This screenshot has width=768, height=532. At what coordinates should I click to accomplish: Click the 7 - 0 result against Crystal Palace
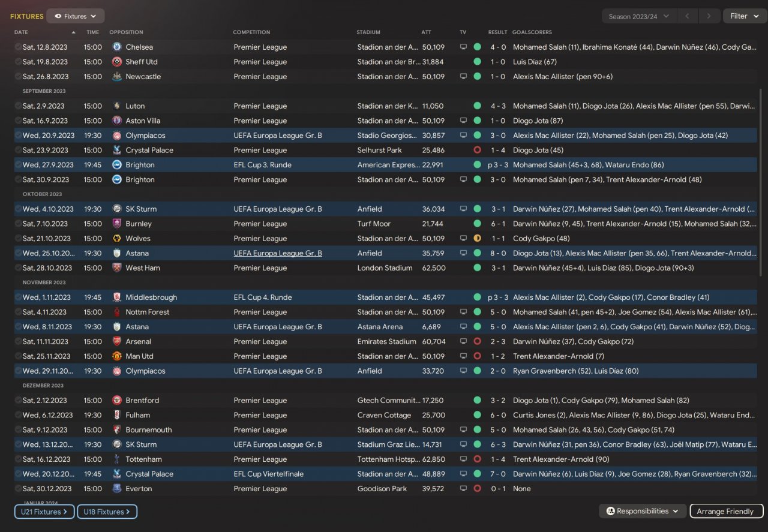pyautogui.click(x=498, y=474)
